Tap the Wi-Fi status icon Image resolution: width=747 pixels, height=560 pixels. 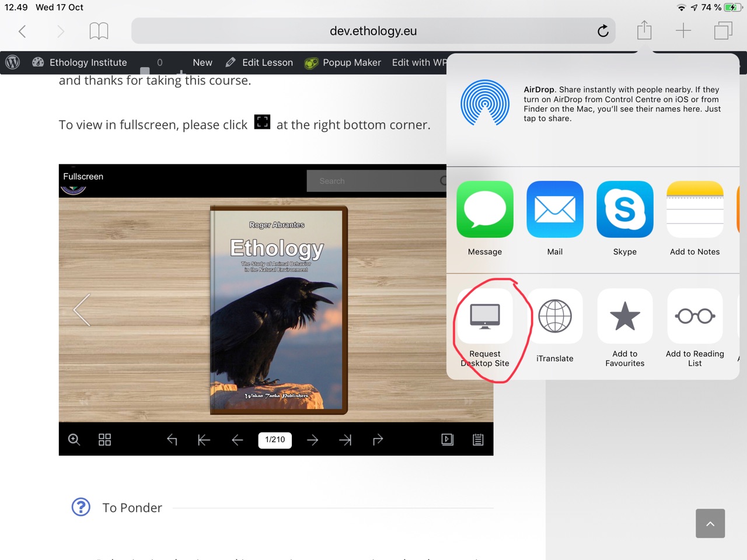pyautogui.click(x=681, y=7)
